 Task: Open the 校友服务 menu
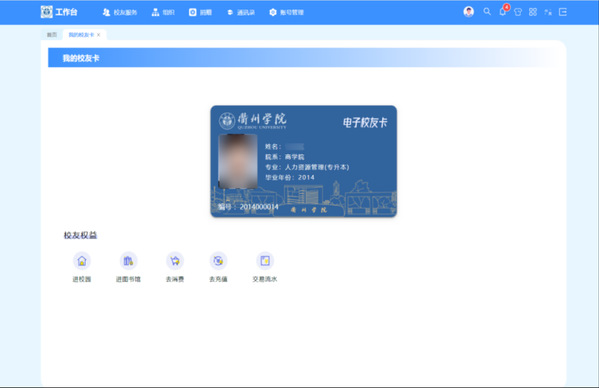point(120,12)
